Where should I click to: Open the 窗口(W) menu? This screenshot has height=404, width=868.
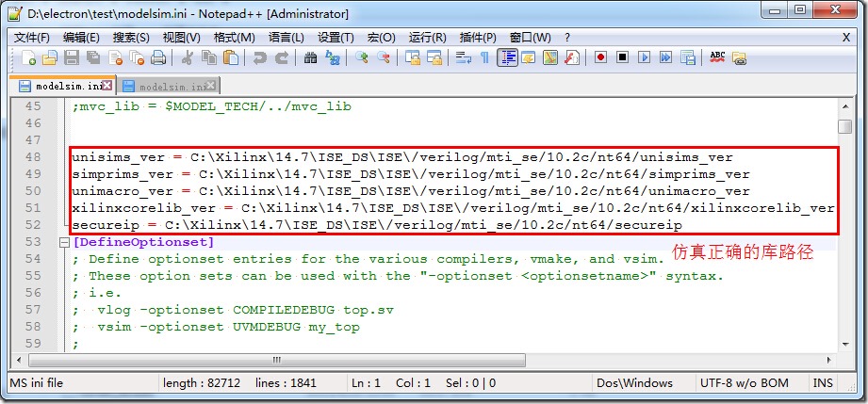tap(530, 38)
